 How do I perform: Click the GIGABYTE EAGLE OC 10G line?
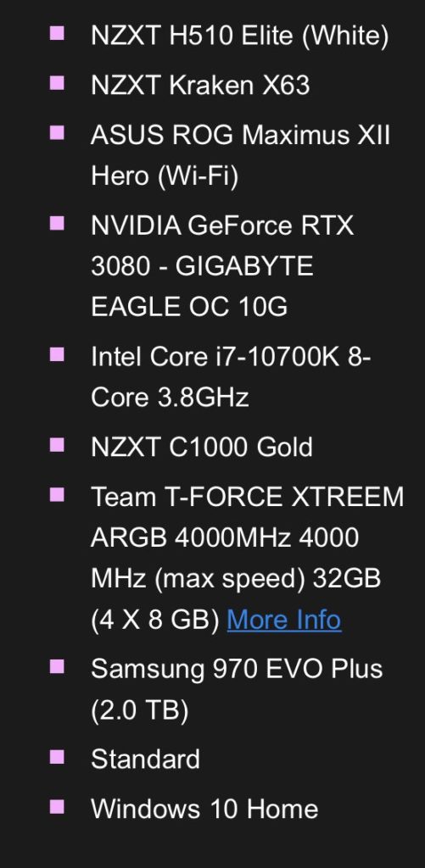tap(202, 287)
